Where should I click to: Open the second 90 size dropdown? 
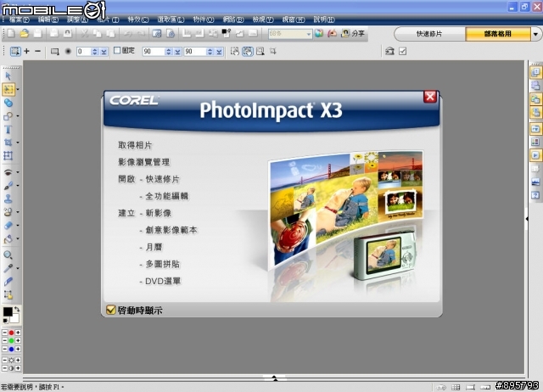point(219,52)
